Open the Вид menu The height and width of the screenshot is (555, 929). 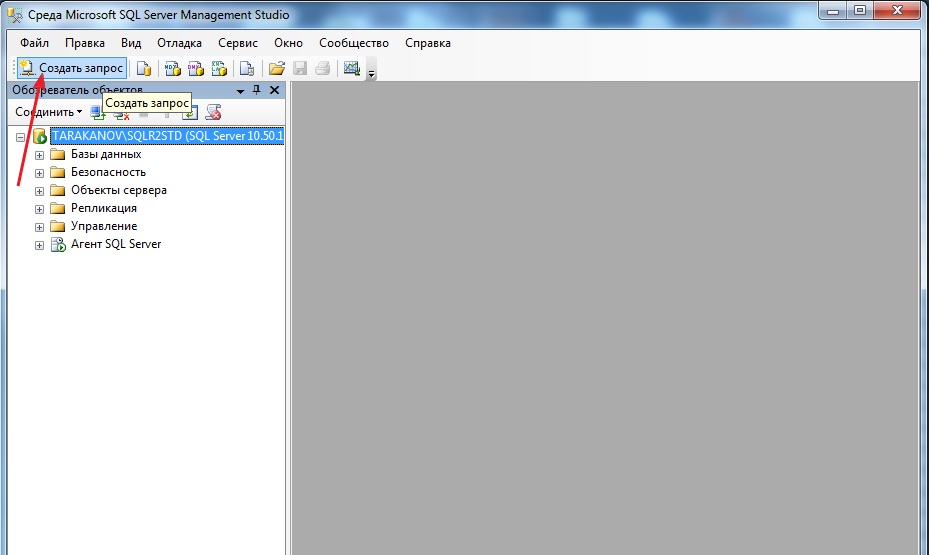(x=131, y=43)
